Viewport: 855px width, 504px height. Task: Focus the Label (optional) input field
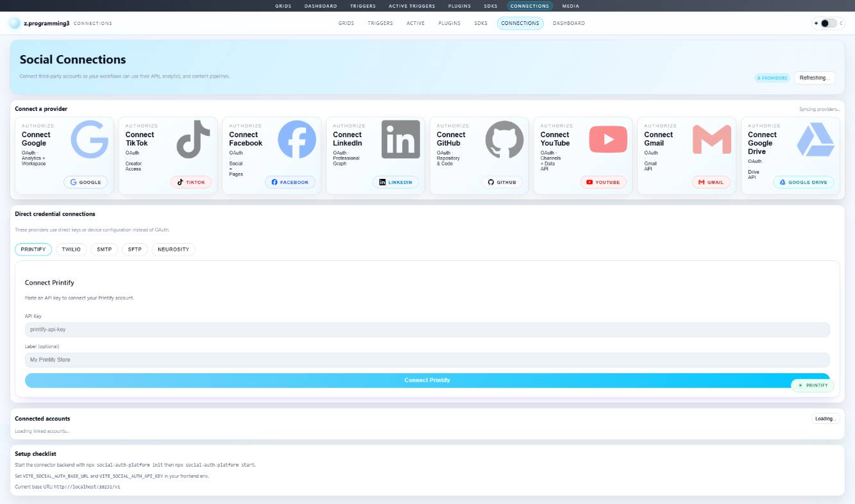click(427, 360)
